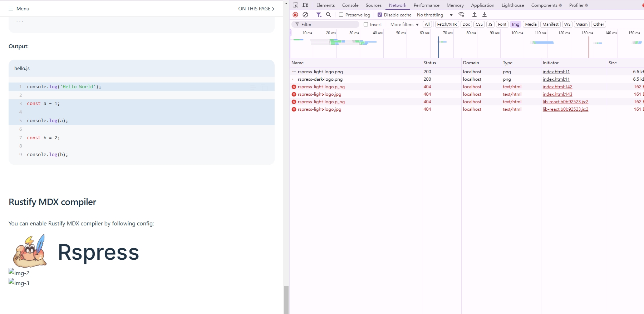Toggle the network filter funnel icon
This screenshot has width=644, height=314.
click(x=319, y=15)
